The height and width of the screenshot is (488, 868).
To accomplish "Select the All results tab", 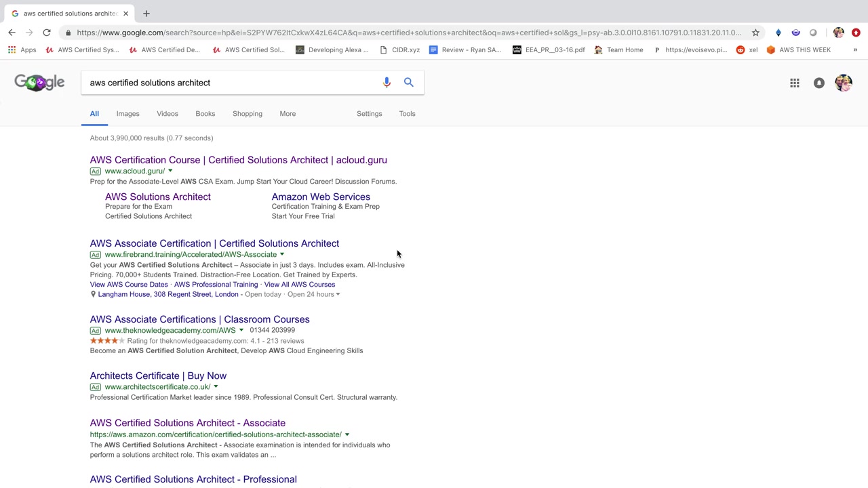I will [x=94, y=114].
